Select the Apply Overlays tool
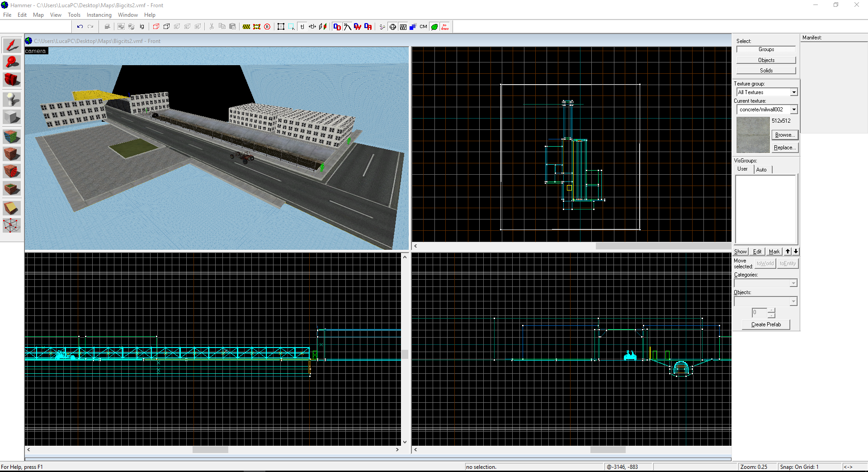 click(12, 189)
